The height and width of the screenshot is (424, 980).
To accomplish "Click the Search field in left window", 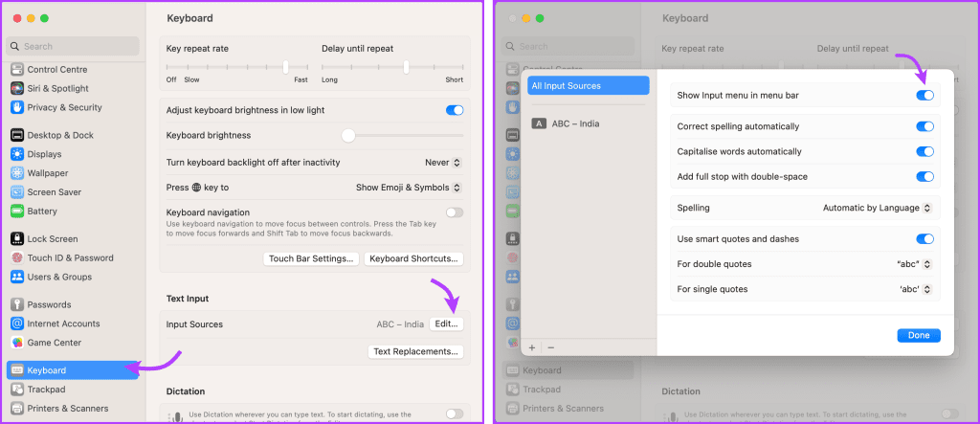I will 73,46.
